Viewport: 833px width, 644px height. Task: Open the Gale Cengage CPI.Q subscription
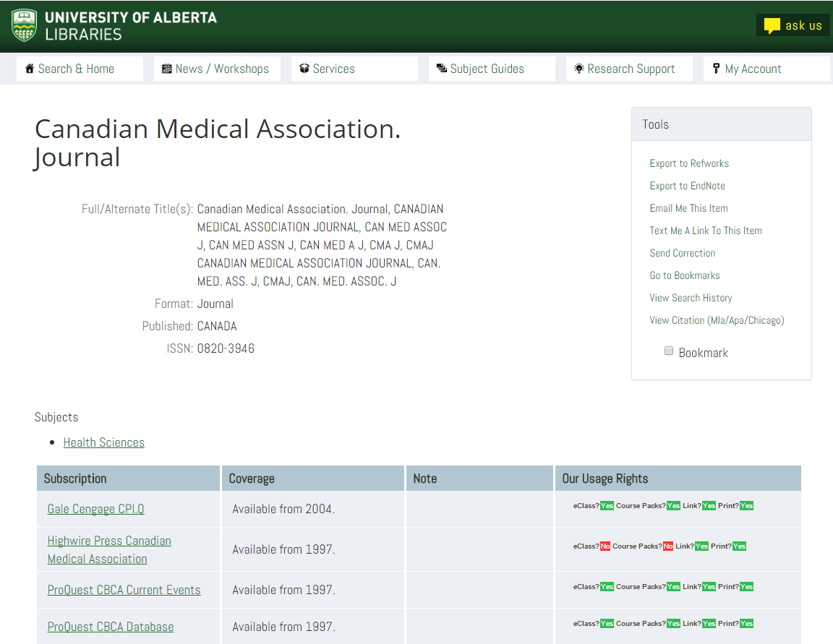[95, 509]
